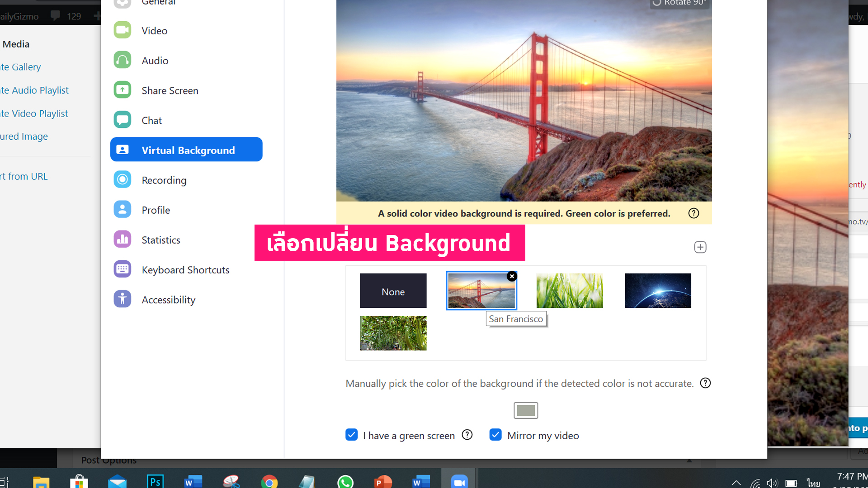
Task: Toggle Mirror my video checkbox
Action: pyautogui.click(x=495, y=435)
